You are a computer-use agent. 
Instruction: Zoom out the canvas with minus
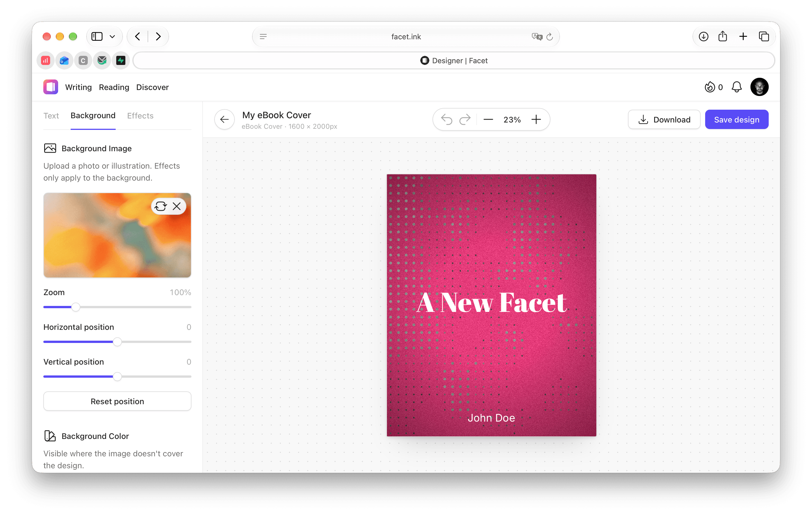tap(488, 119)
